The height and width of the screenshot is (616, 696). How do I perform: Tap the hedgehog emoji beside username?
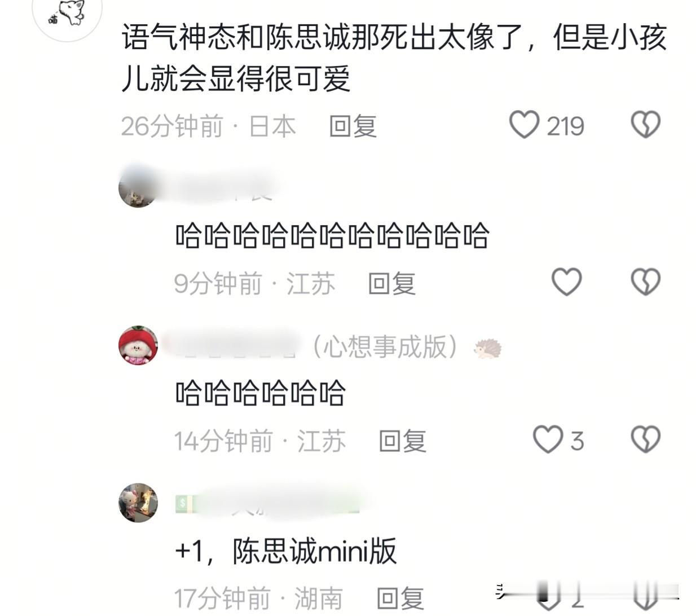click(487, 349)
